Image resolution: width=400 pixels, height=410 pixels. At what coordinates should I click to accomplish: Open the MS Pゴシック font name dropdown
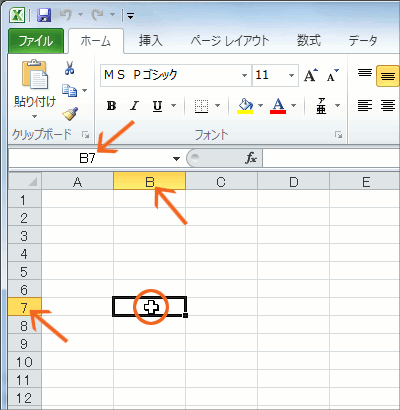tap(244, 75)
